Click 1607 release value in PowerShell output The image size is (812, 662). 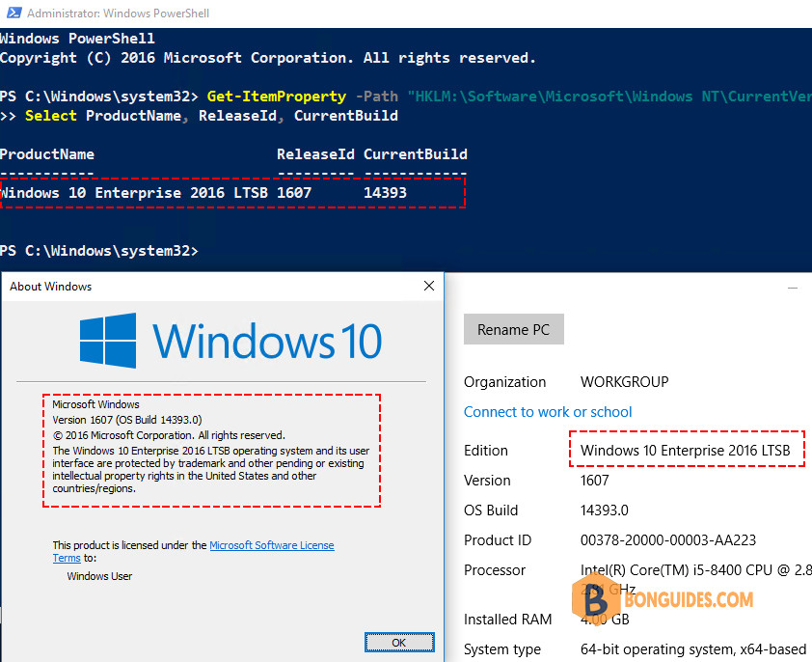point(294,193)
